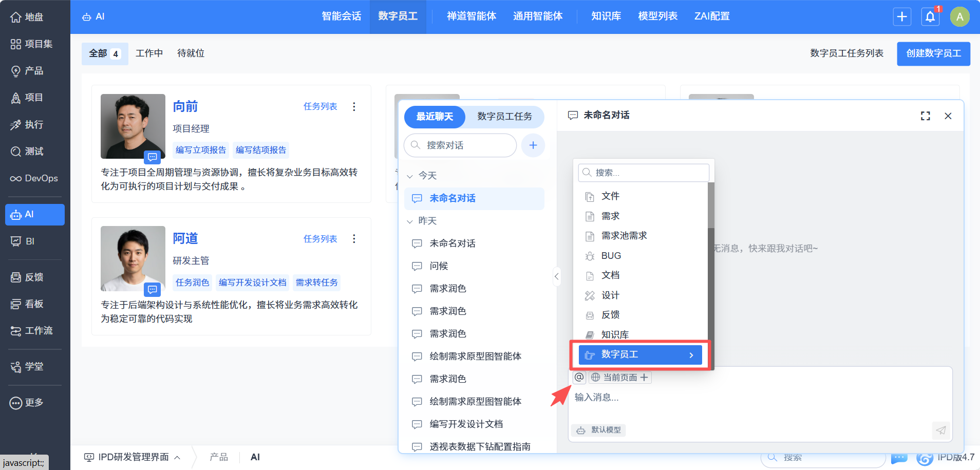
Task: Select 最近聊天 tab
Action: [435, 117]
